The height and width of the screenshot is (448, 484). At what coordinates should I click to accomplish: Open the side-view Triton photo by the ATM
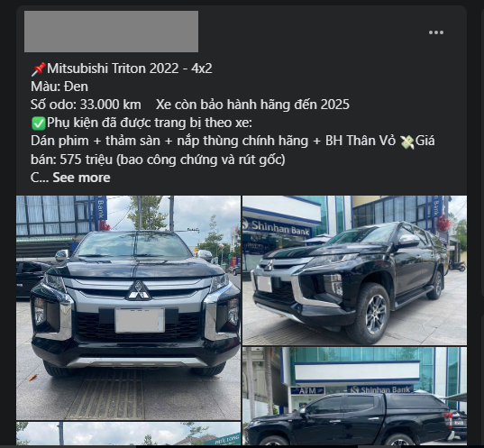(355, 396)
